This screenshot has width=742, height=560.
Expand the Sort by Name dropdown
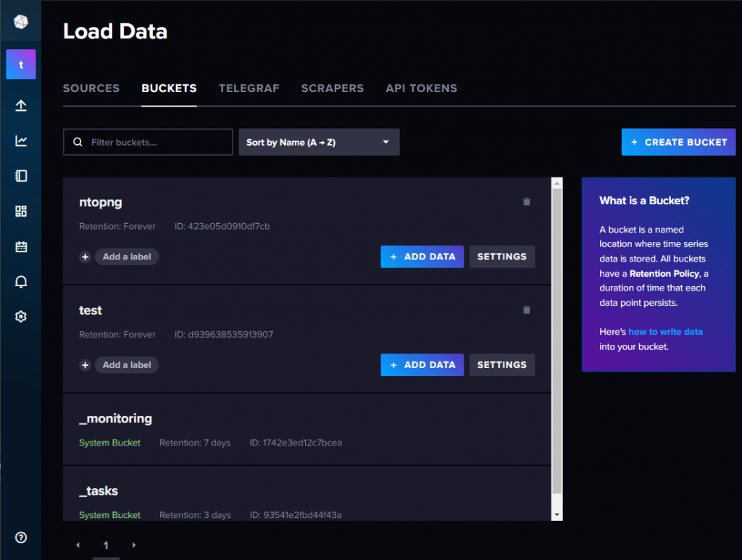coord(319,142)
